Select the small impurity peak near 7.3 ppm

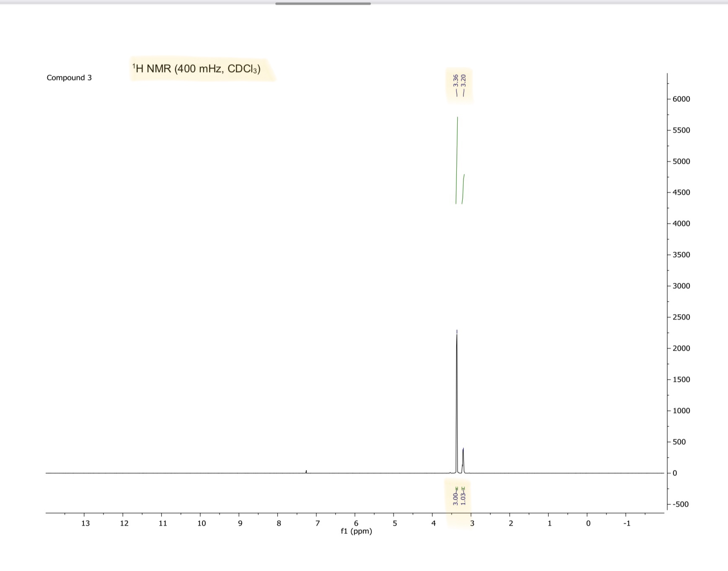click(x=306, y=471)
